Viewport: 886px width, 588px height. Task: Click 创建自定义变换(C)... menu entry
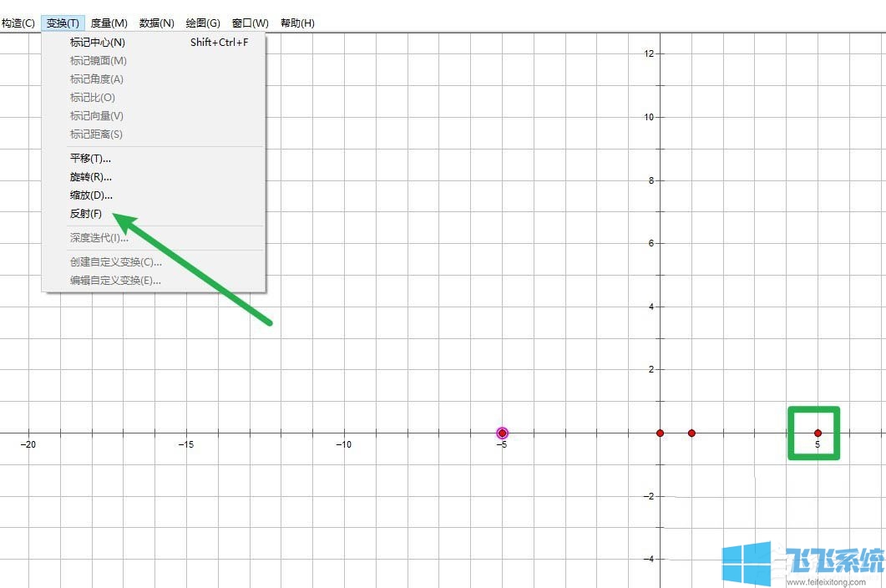point(115,262)
